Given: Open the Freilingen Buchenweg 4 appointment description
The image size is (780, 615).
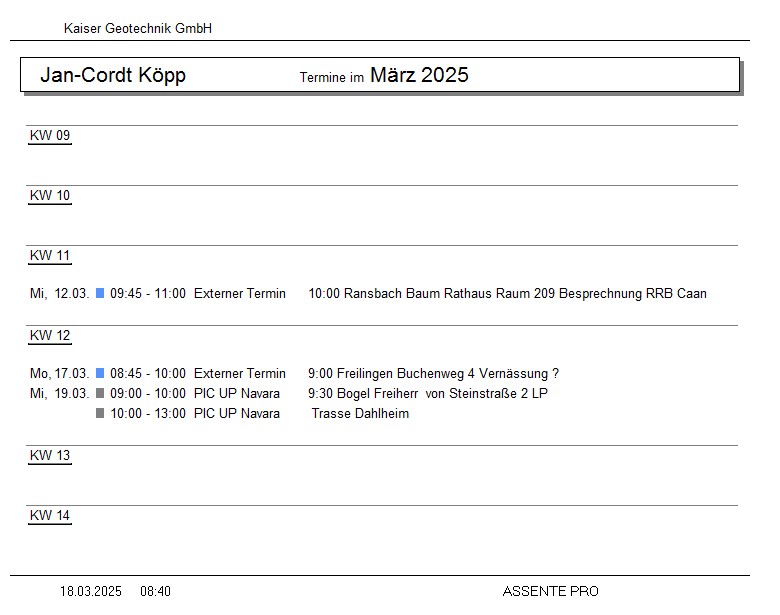Looking at the screenshot, I should click(x=433, y=374).
